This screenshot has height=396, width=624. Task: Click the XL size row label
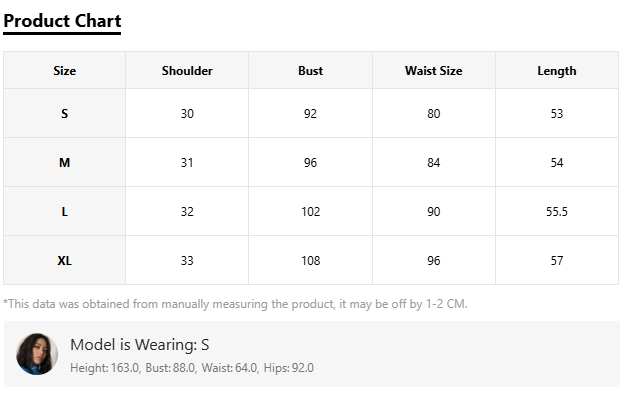coord(64,261)
